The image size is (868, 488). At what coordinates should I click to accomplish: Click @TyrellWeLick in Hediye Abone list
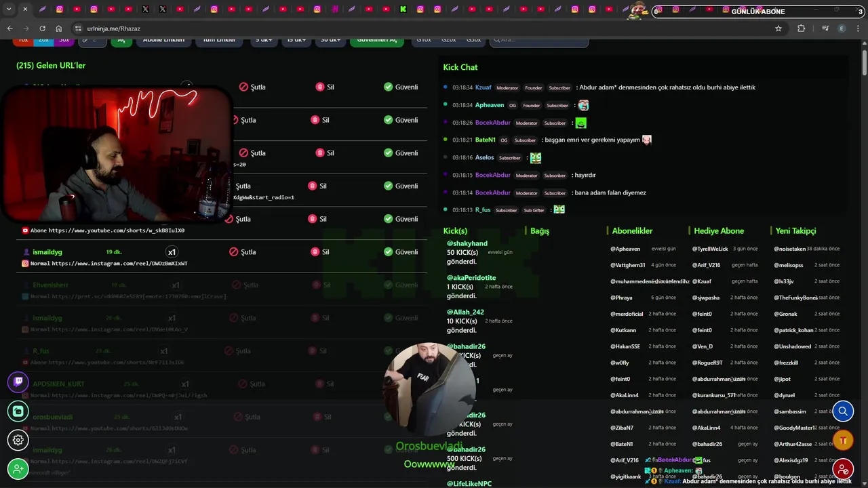(710, 249)
